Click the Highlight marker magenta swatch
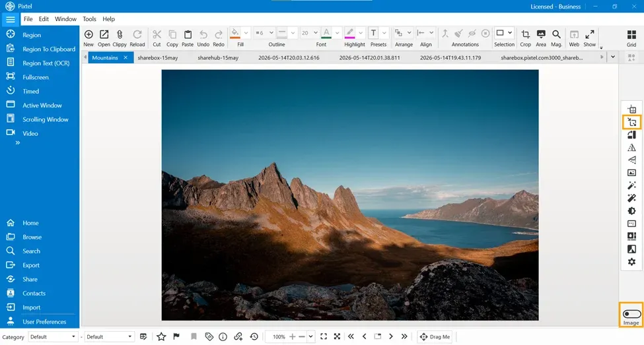 click(349, 33)
